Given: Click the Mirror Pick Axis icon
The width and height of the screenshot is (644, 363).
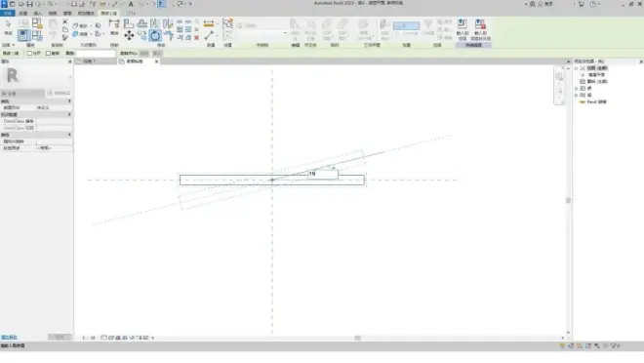Looking at the screenshot, I should click(x=155, y=23).
